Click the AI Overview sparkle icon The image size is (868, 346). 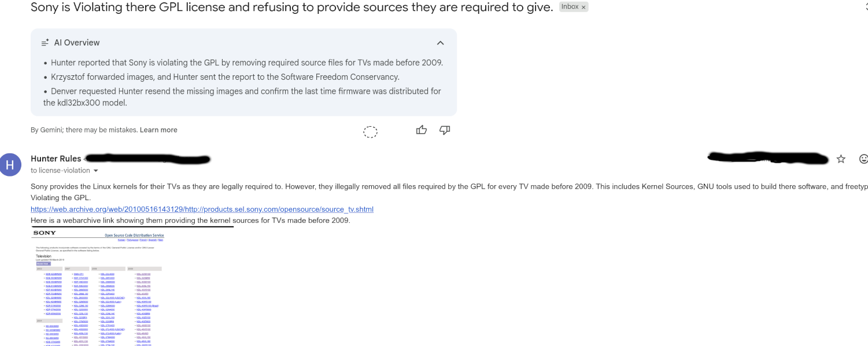(45, 43)
